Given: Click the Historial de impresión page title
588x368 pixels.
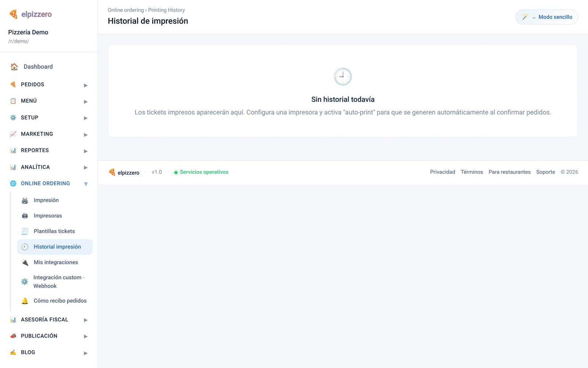Looking at the screenshot, I should pos(148,21).
